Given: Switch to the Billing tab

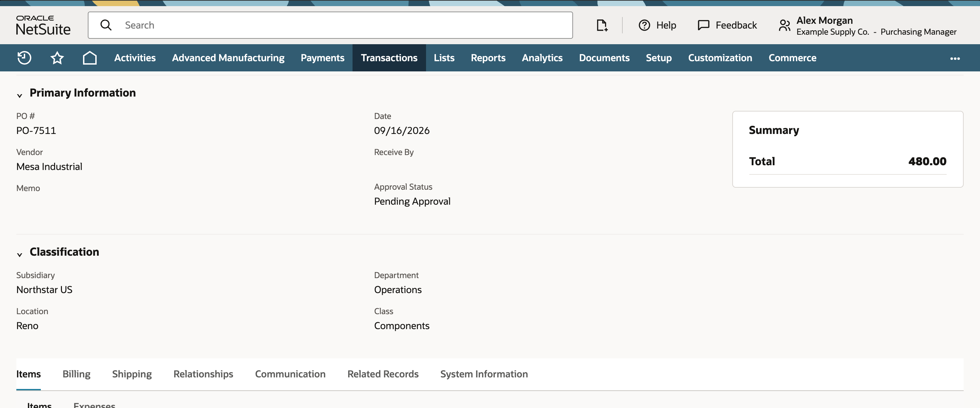Looking at the screenshot, I should 77,374.
